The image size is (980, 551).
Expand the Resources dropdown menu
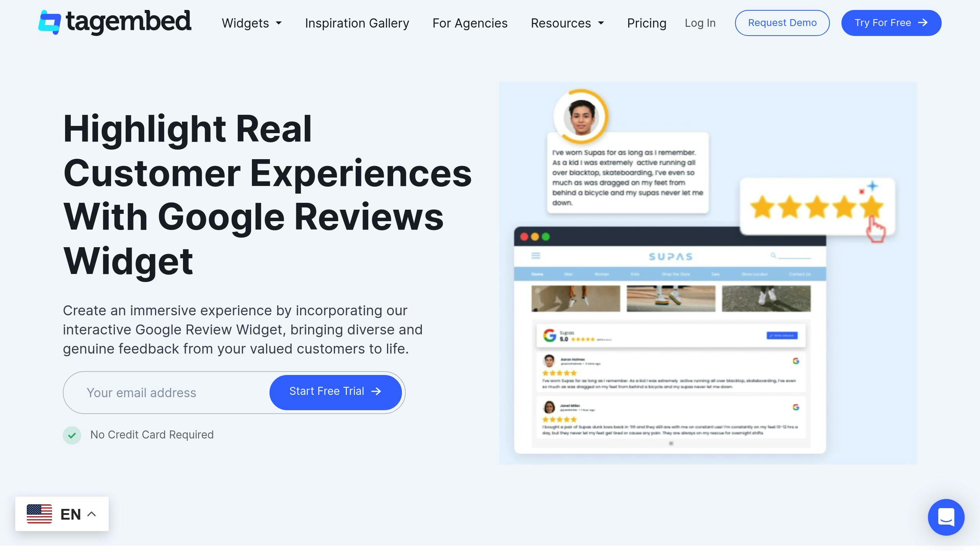click(567, 23)
